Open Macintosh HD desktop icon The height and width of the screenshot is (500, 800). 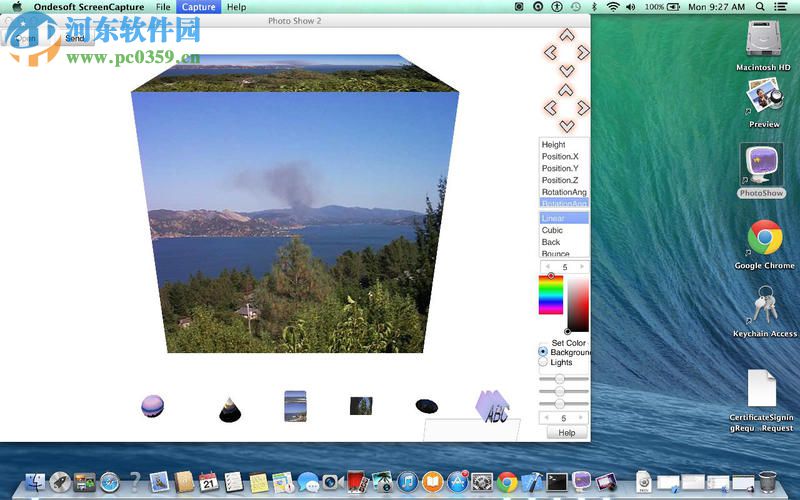pyautogui.click(x=763, y=46)
